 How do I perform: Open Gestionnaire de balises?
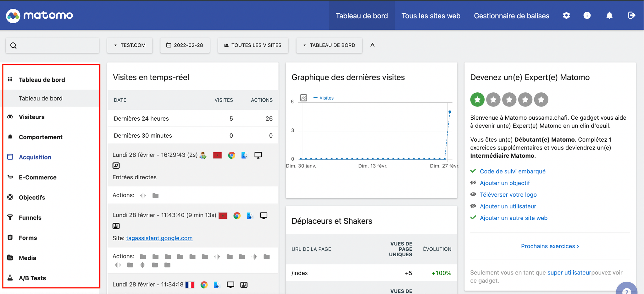pos(512,16)
